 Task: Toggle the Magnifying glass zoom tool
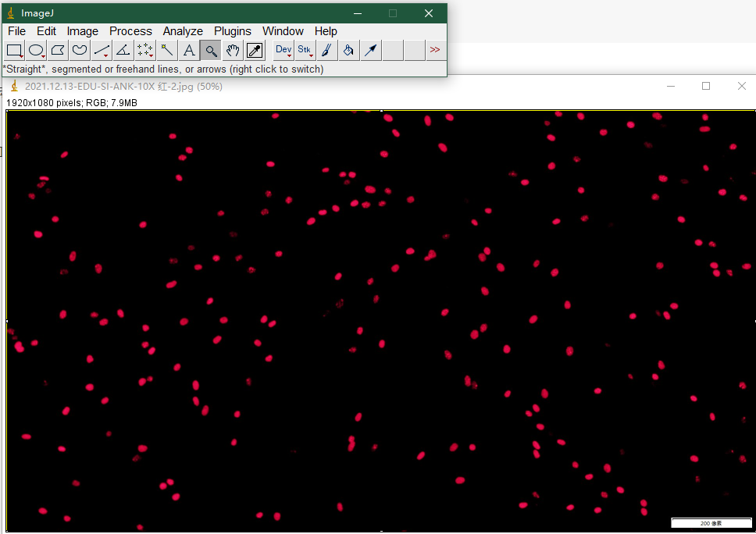pyautogui.click(x=211, y=51)
